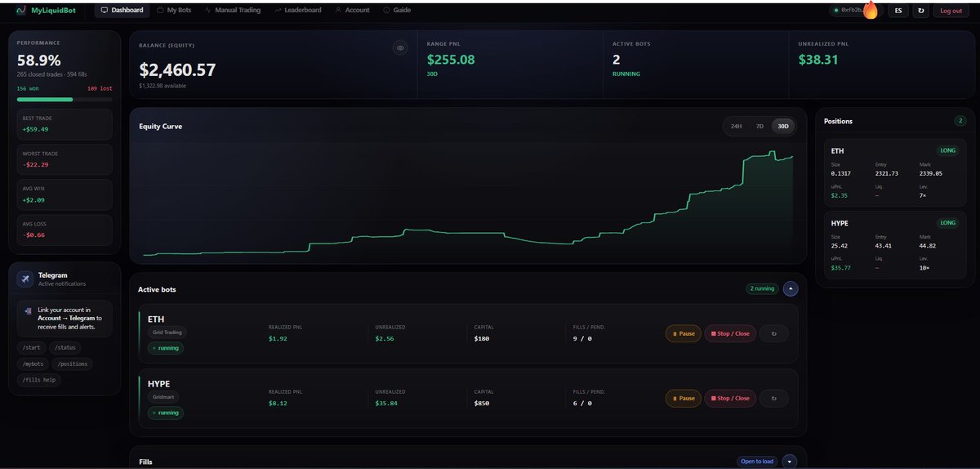Click the ETH LONG badge in Positions

(x=947, y=151)
